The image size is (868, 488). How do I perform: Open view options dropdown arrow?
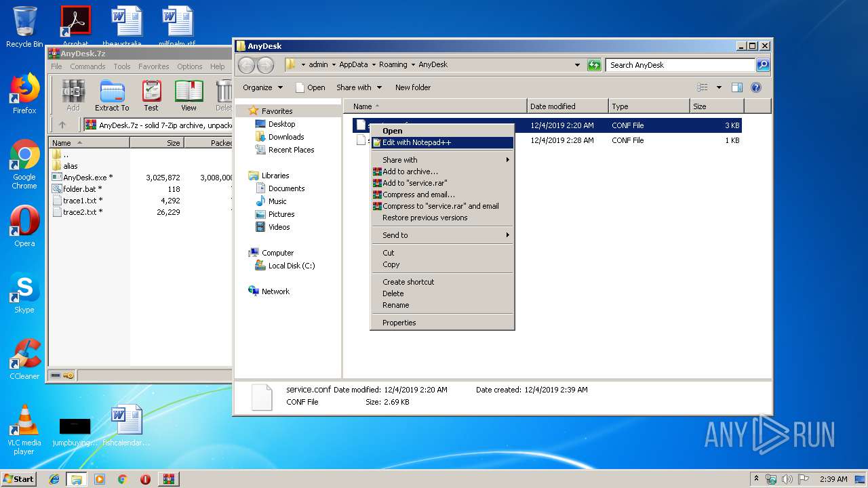tap(719, 87)
